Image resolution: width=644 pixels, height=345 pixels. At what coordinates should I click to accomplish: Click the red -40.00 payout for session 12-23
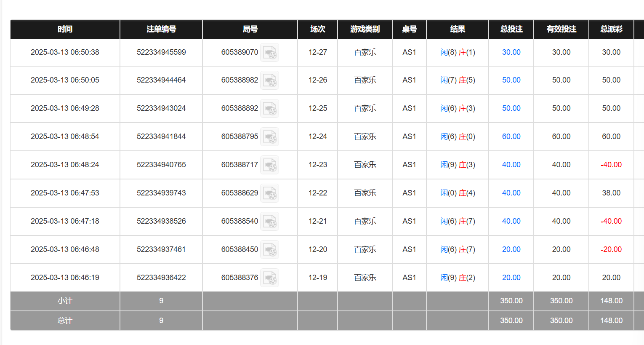pyautogui.click(x=611, y=165)
